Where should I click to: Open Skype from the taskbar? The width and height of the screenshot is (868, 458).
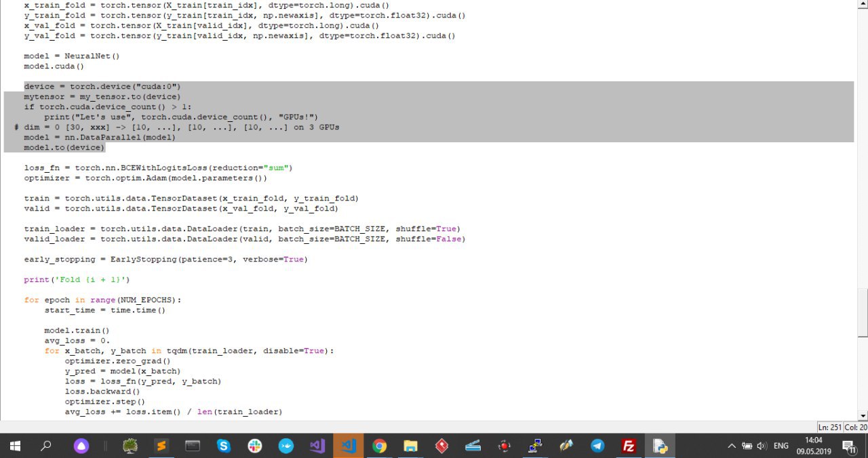click(x=224, y=446)
